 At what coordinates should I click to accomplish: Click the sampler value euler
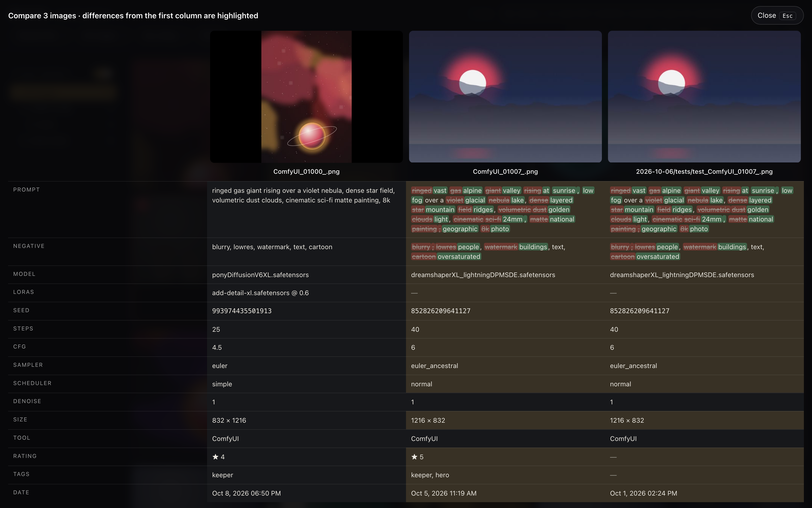tap(220, 366)
